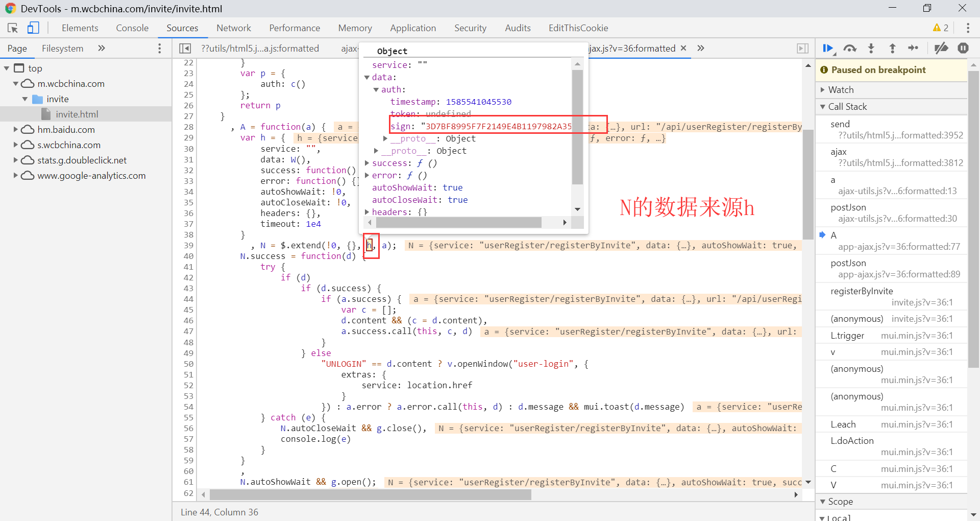Viewport: 980px width, 521px height.
Task: Switch to html5.j...a.js:formatted file tab
Action: pyautogui.click(x=260, y=49)
